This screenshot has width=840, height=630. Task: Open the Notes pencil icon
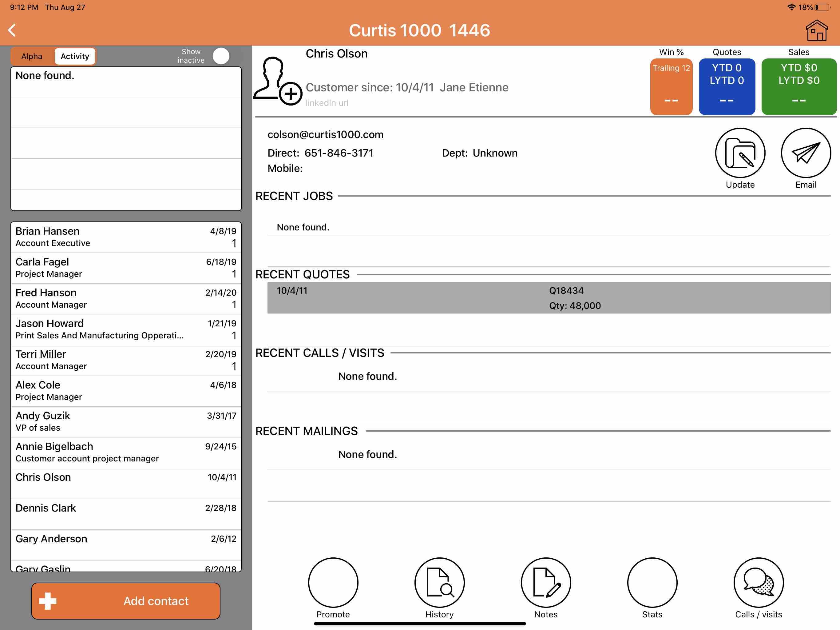tap(546, 582)
